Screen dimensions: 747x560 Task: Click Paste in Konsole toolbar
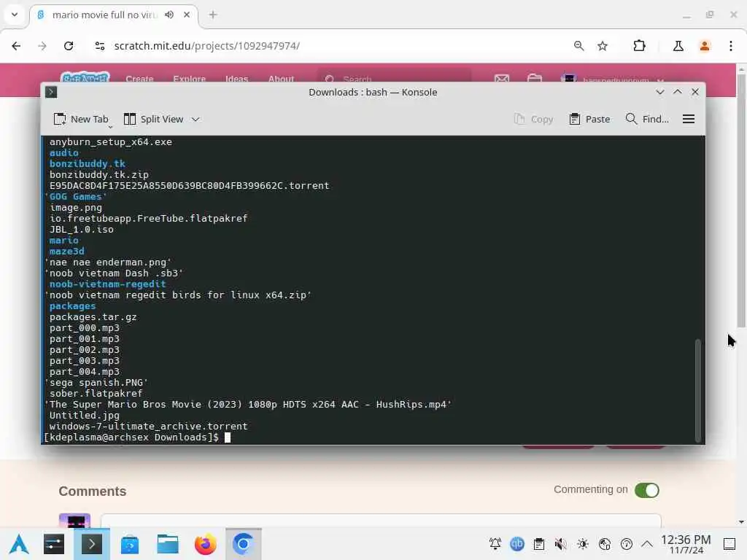point(589,119)
